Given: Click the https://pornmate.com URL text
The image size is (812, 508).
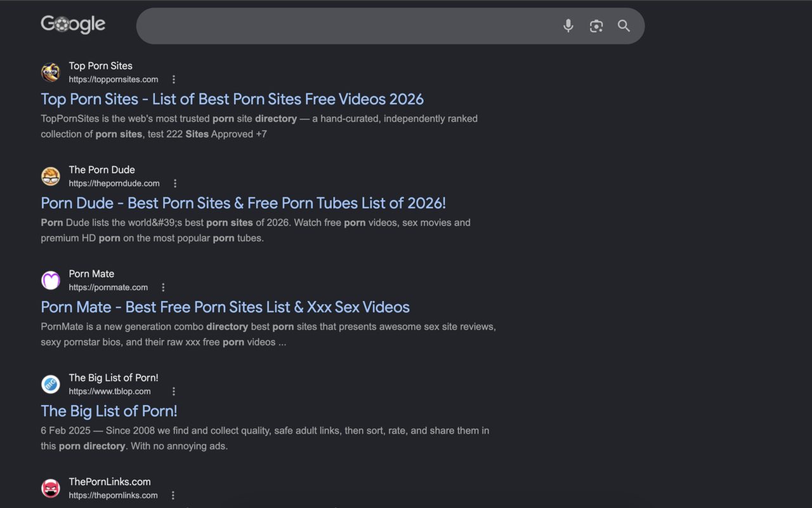Looking at the screenshot, I should click(x=108, y=288).
